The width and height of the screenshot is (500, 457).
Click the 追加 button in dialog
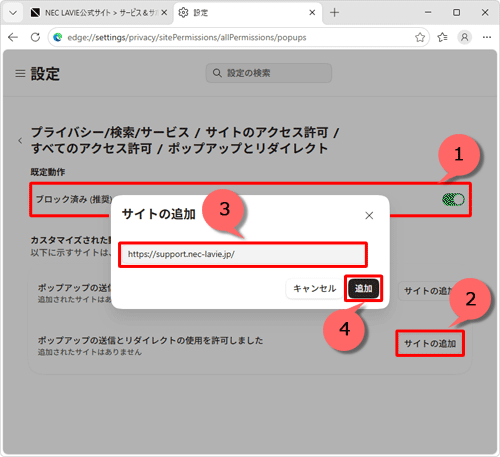click(x=363, y=289)
